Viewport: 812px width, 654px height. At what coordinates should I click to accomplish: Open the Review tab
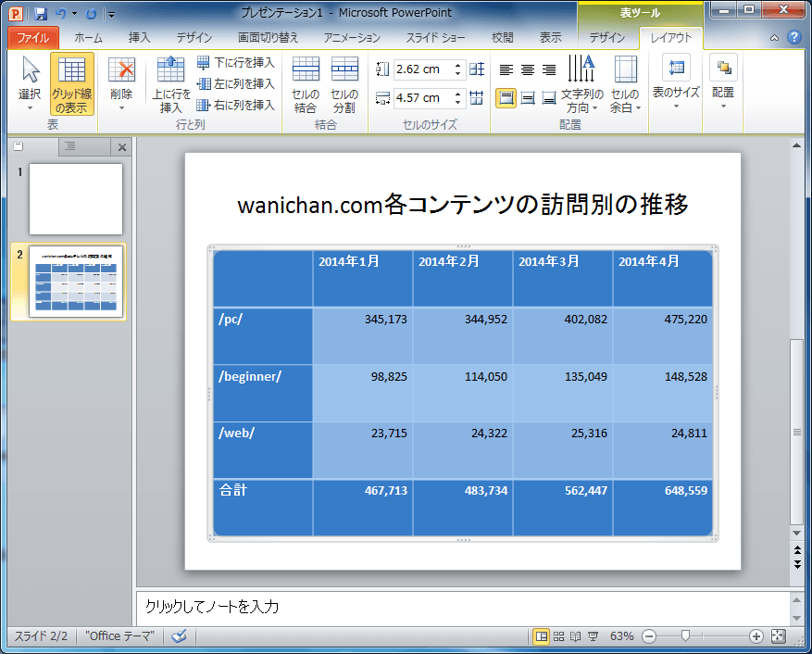pos(502,38)
